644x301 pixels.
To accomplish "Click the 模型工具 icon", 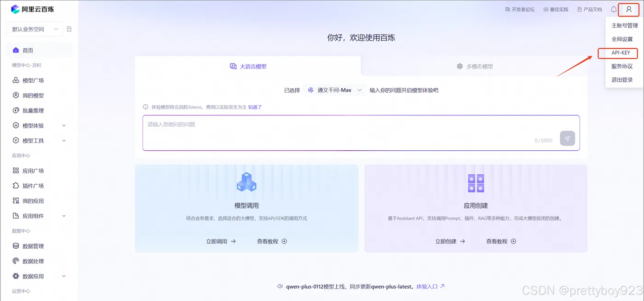I will pos(16,141).
